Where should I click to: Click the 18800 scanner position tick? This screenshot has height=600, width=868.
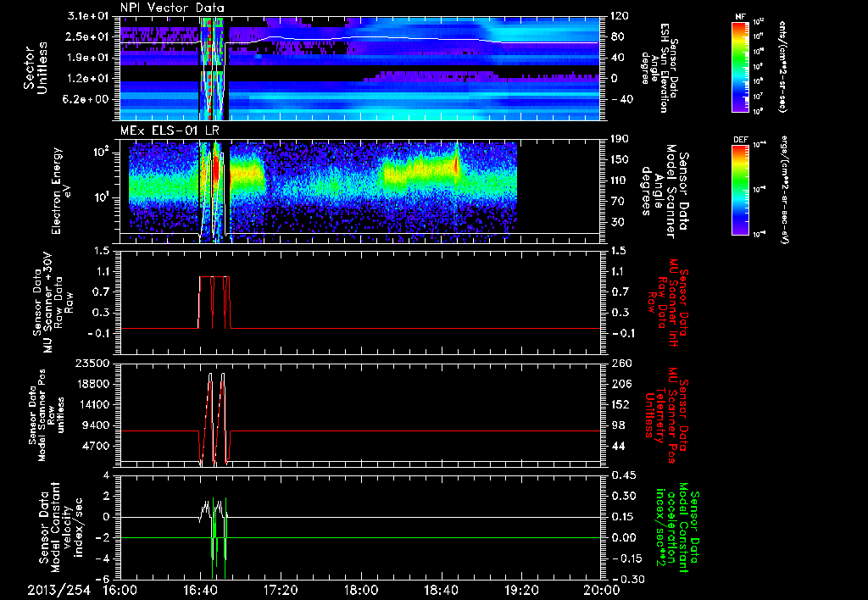pyautogui.click(x=93, y=384)
